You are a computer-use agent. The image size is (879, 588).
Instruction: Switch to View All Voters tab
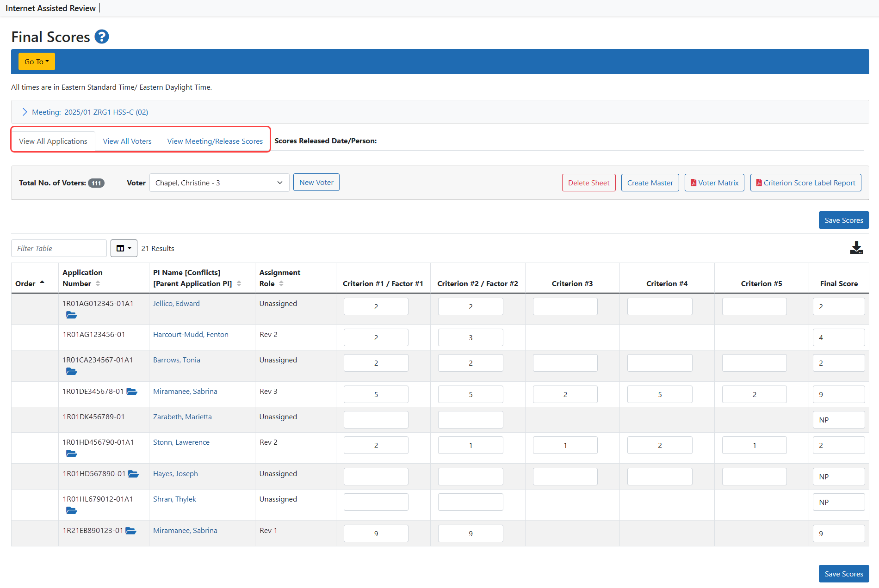(127, 141)
